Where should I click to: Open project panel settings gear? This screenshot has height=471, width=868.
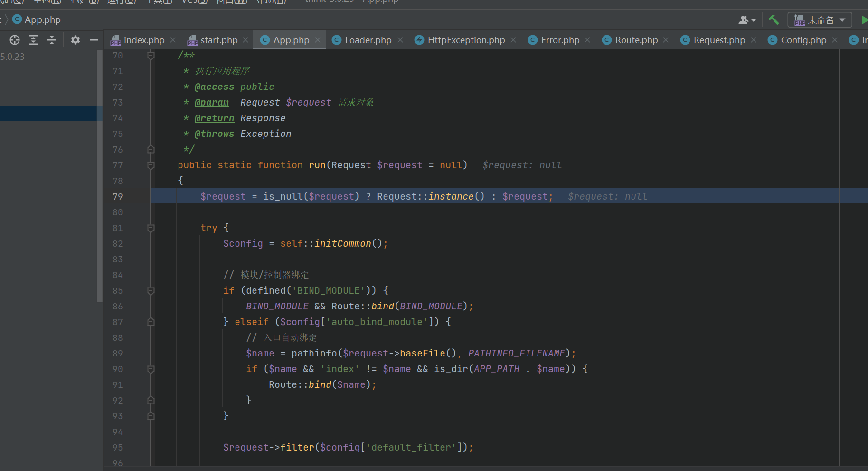[x=75, y=40]
